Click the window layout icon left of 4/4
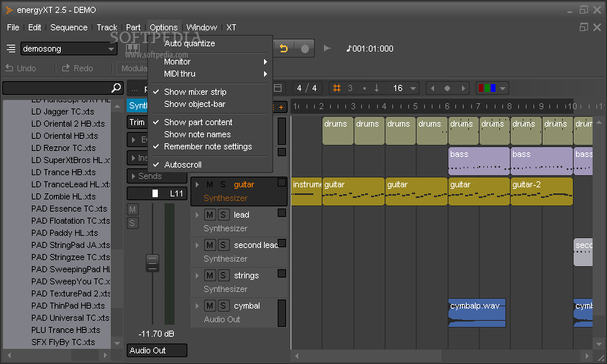Screen dimensions: 607x364 (x=278, y=88)
